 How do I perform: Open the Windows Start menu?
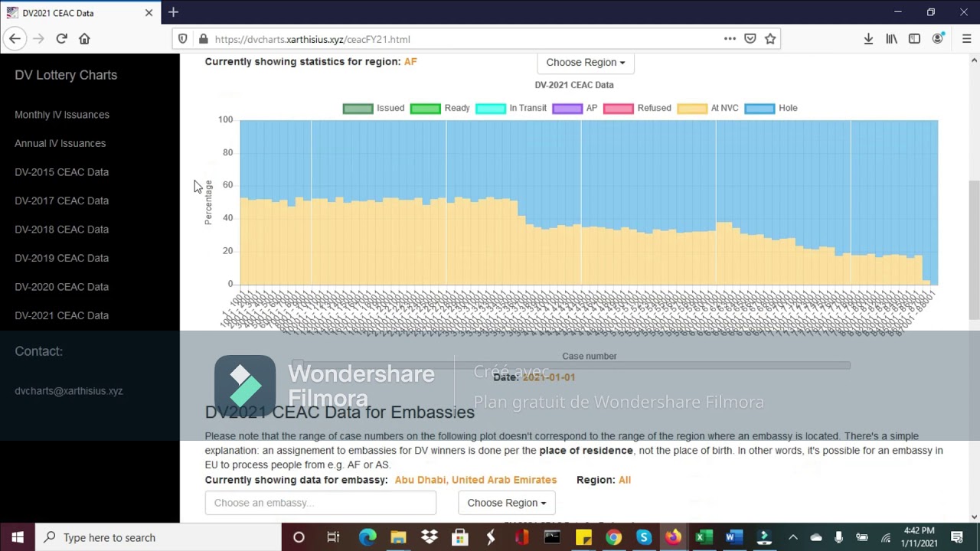click(18, 537)
